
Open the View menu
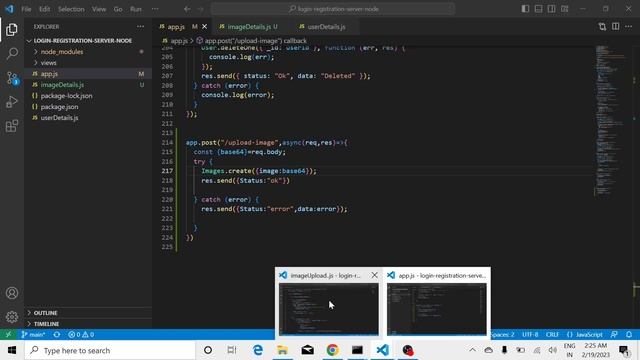pos(99,9)
